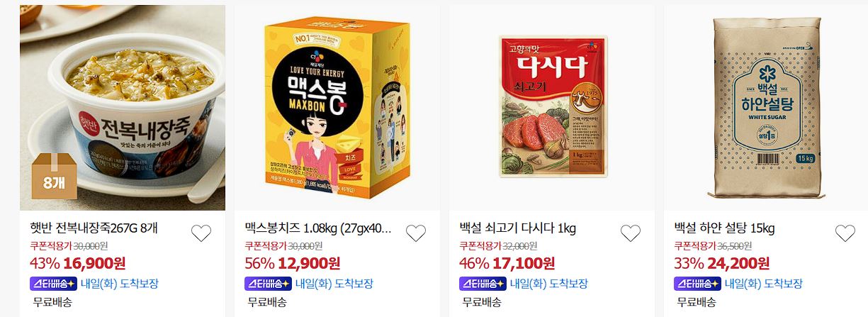The image size is (868, 317).
Task: Open 햇반 전복내장죽267G 8개 title link
Action: pyautogui.click(x=94, y=228)
